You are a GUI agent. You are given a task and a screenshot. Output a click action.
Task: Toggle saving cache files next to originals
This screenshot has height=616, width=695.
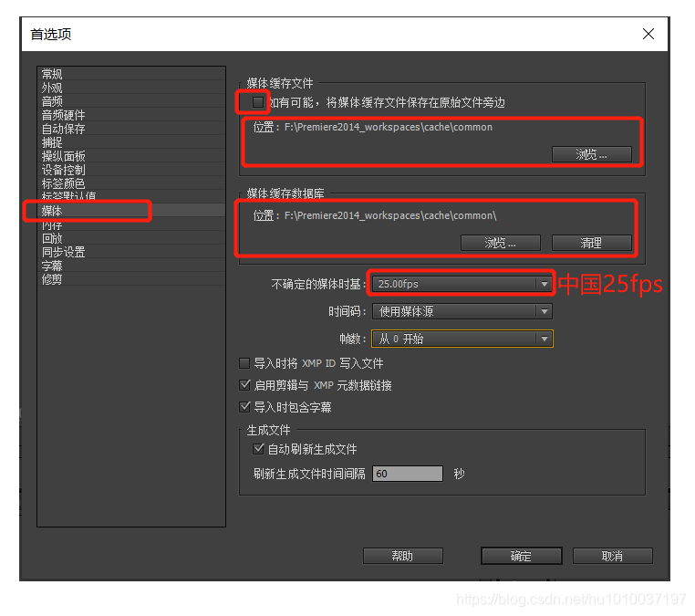[258, 102]
